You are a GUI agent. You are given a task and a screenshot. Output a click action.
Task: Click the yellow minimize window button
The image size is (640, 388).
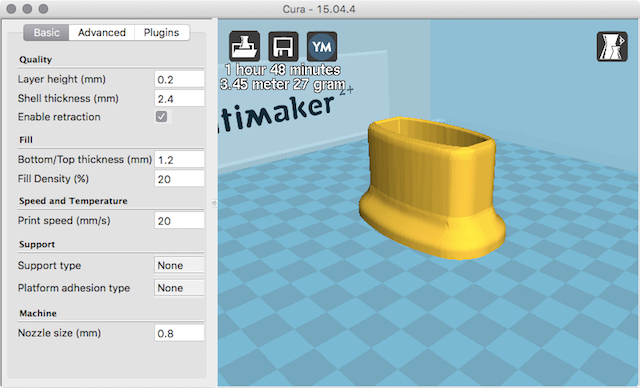(x=27, y=9)
